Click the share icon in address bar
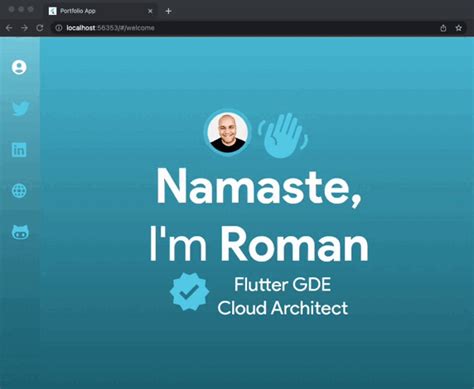The image size is (474, 389). pos(443,28)
